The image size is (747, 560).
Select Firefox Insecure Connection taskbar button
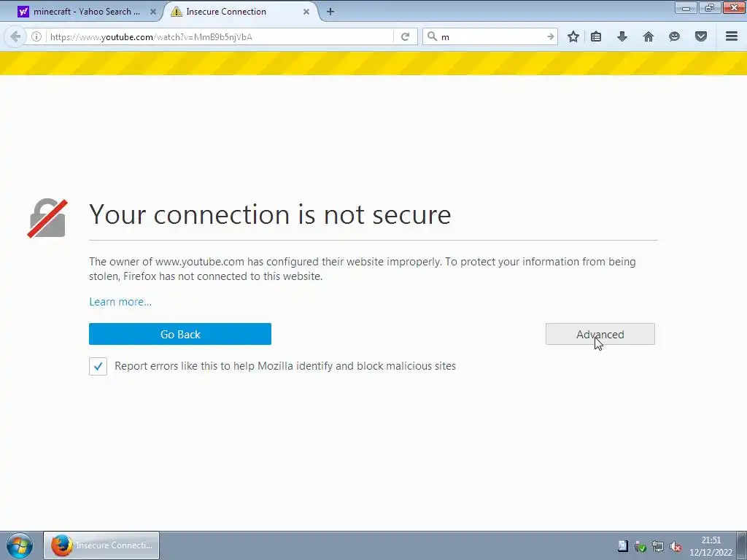pos(101,545)
